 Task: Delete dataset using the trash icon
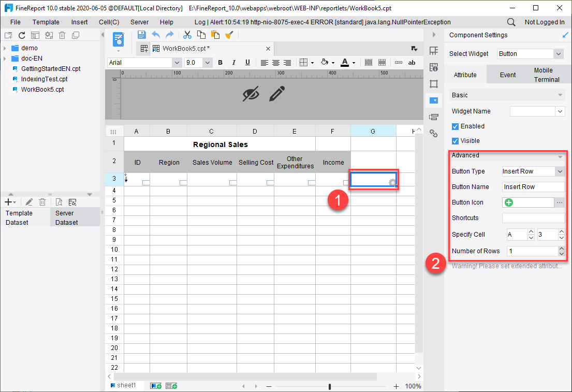42,202
